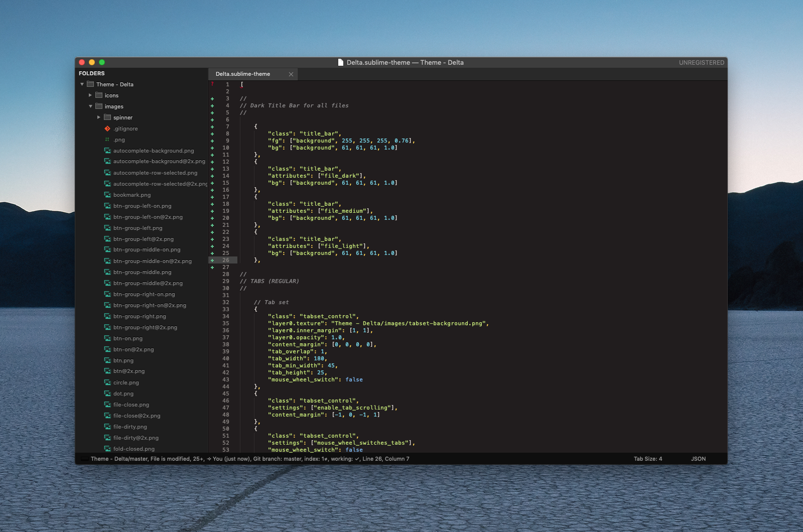The image size is (803, 532).
Task: Click the btn-on.png image icon
Action: coord(107,338)
